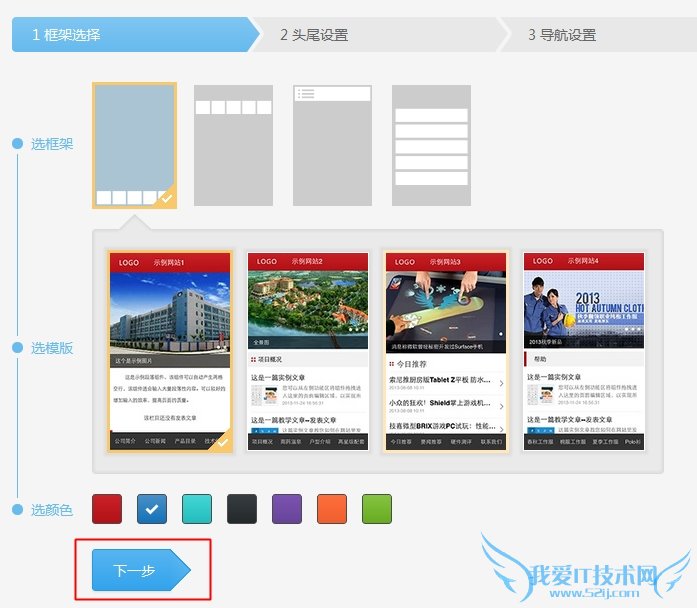Screen dimensions: 697x608
Task: Pick the checked blue color swatch
Action: [x=152, y=509]
